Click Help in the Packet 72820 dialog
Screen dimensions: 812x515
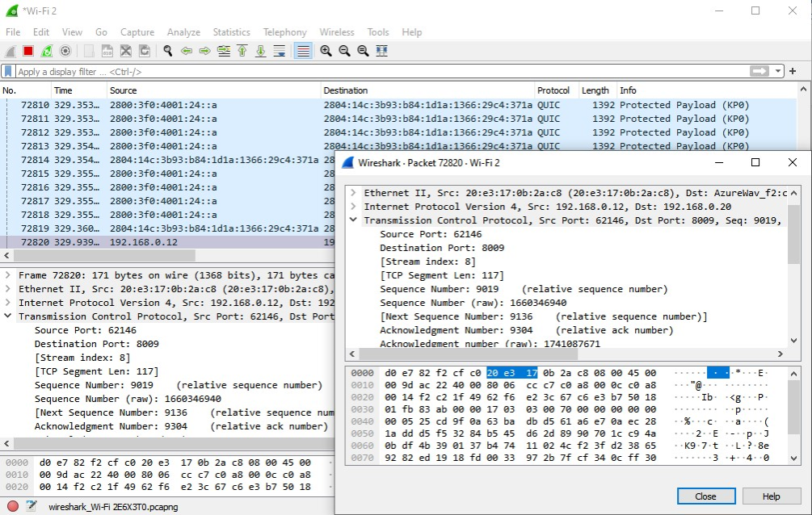(771, 496)
